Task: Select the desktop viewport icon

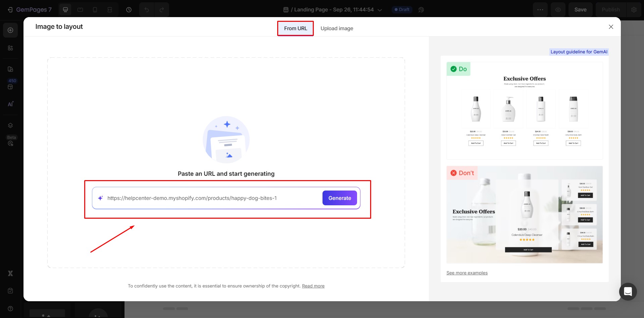Action: (x=65, y=10)
